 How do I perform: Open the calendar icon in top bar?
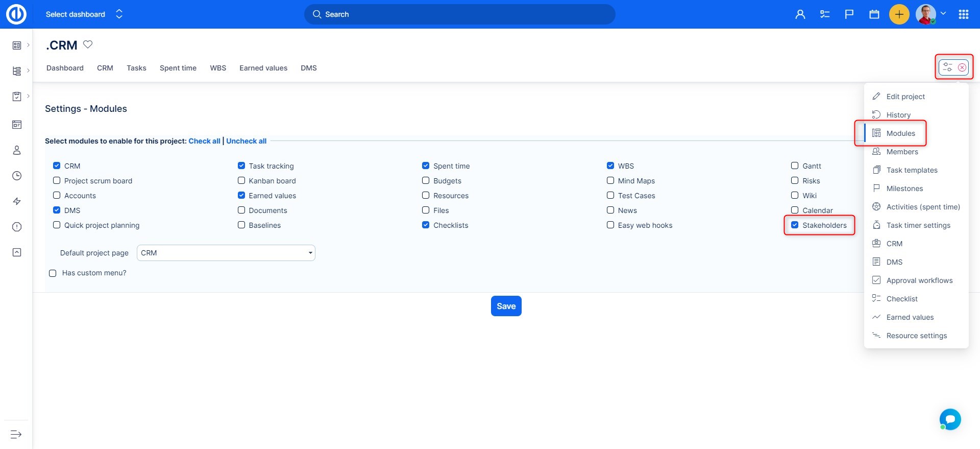click(874, 14)
